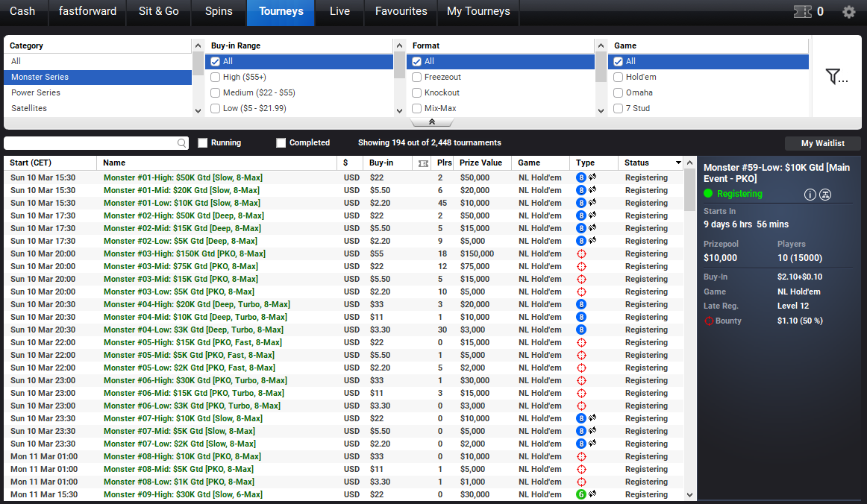Open the tickets icon in top bar
867x504 pixels.
[802, 12]
